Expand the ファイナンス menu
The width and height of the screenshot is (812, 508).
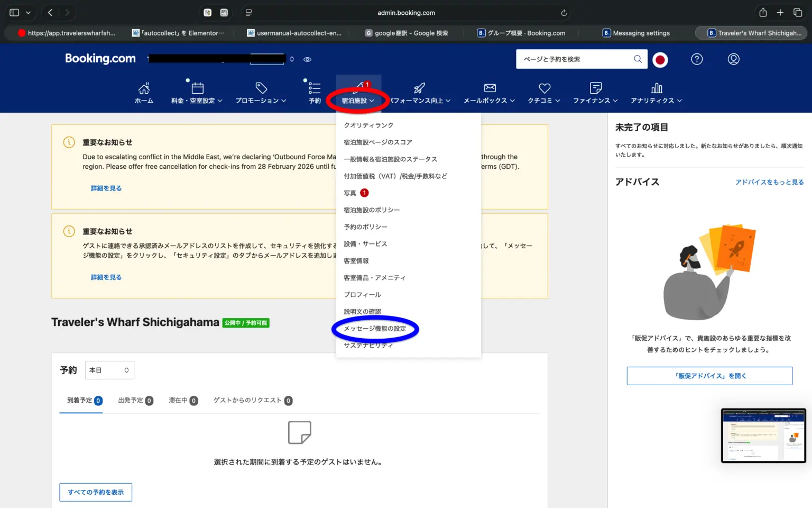[595, 101]
